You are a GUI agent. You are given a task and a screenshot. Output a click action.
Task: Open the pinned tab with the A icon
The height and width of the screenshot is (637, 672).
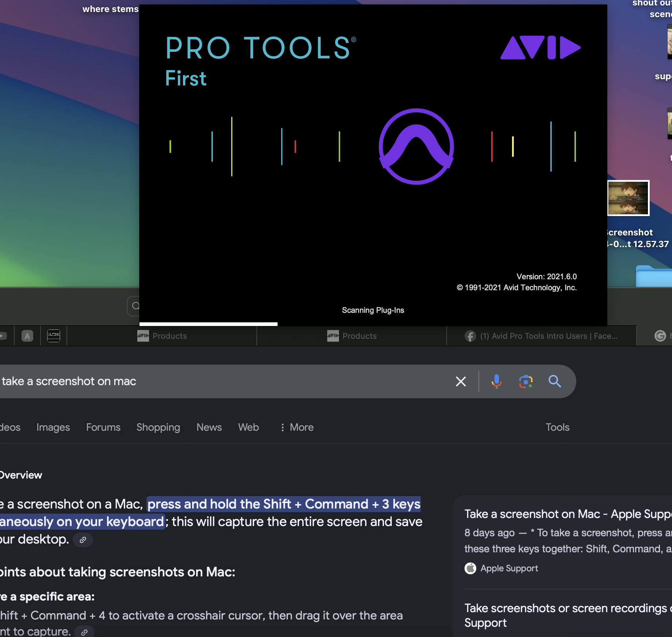tap(27, 336)
